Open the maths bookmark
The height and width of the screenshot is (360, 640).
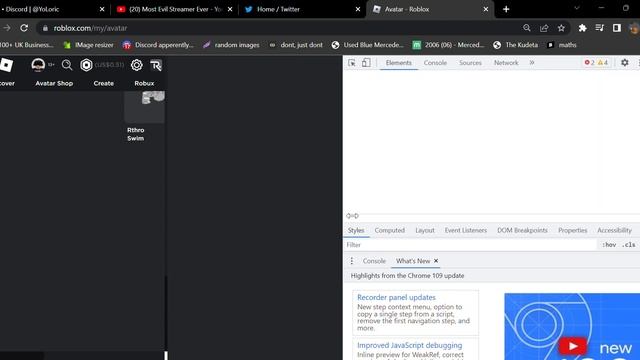pos(562,45)
